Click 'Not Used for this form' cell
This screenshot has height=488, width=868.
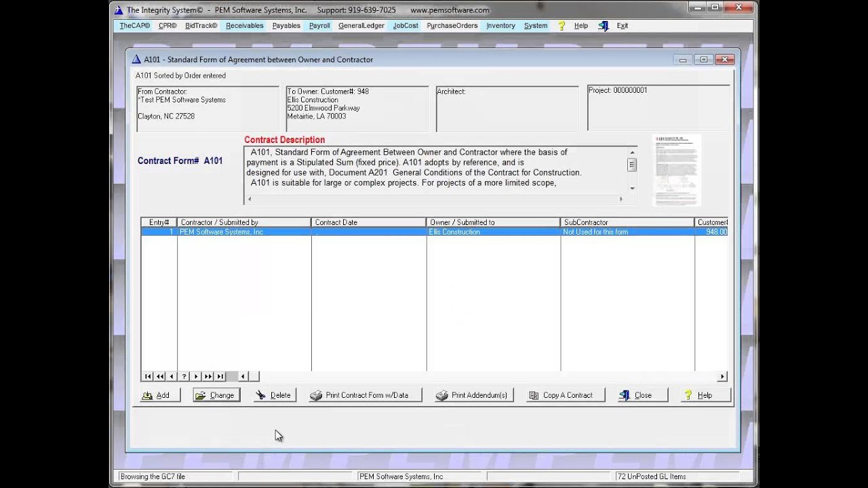[x=628, y=232]
